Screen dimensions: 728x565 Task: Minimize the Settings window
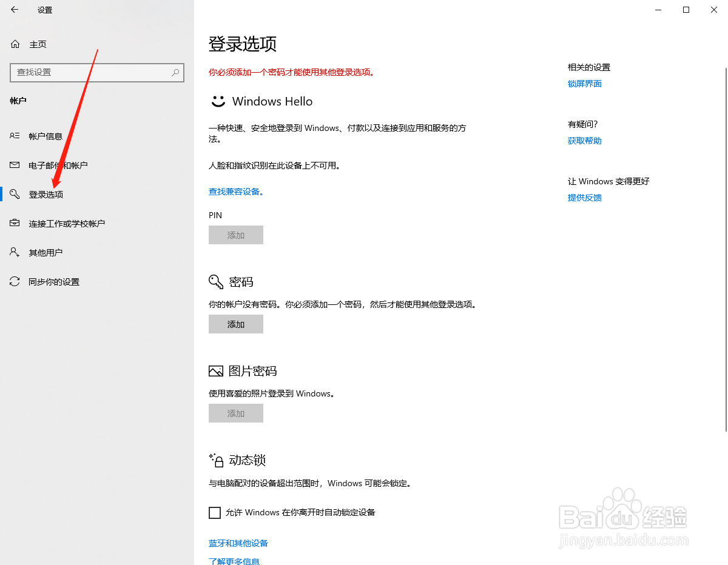658,10
